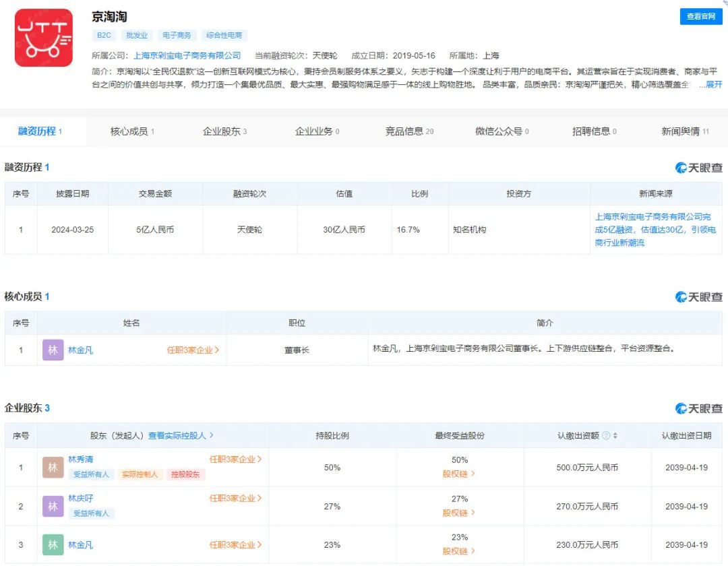Open the financing news source link

click(x=656, y=230)
